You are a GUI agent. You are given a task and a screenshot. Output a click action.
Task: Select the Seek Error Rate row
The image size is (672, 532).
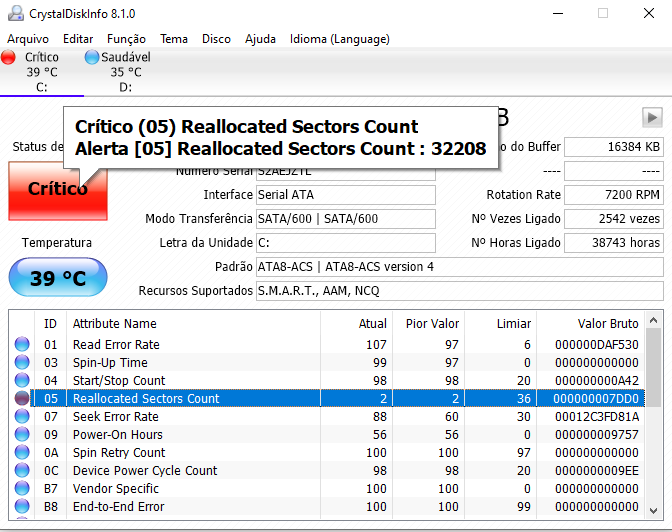point(327,416)
